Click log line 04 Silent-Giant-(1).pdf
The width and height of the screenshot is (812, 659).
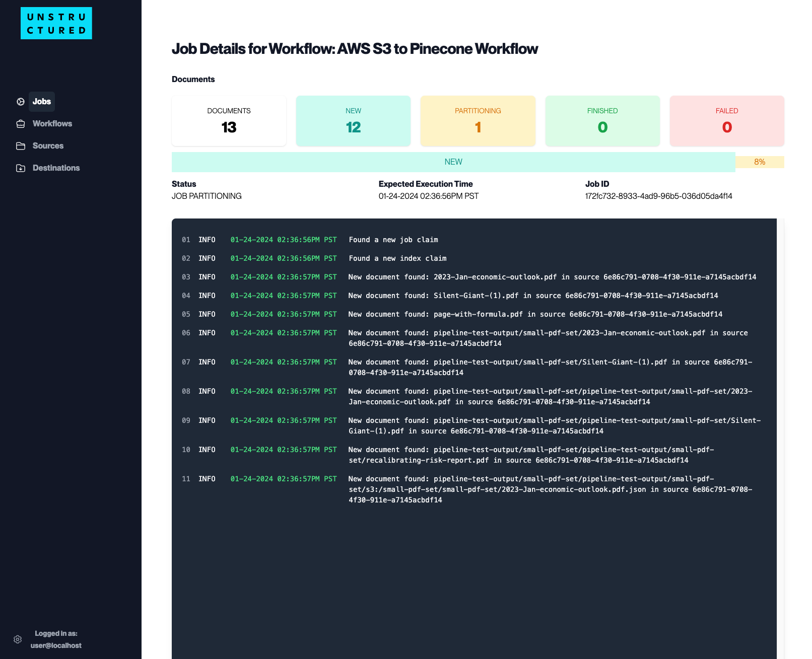pyautogui.click(x=533, y=296)
